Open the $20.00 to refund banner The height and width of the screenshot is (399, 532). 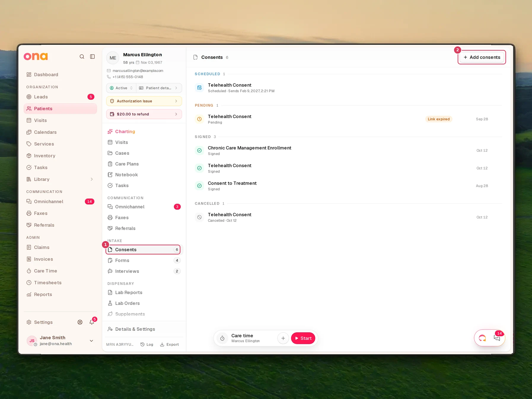(144, 114)
